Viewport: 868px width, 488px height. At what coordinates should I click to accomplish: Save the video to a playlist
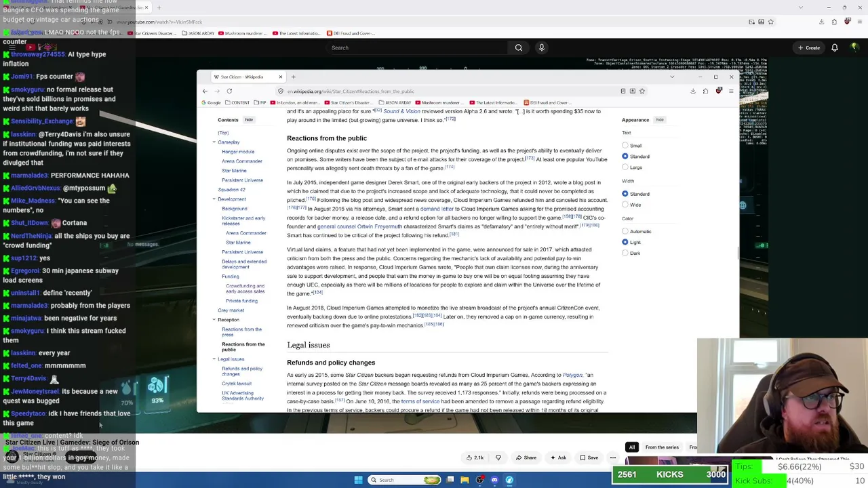[x=589, y=457]
